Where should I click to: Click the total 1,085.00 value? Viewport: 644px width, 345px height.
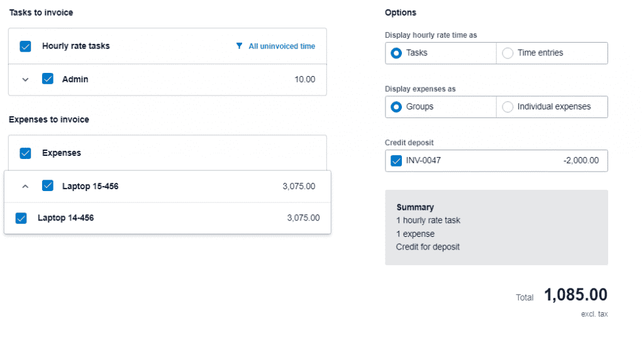(x=576, y=295)
